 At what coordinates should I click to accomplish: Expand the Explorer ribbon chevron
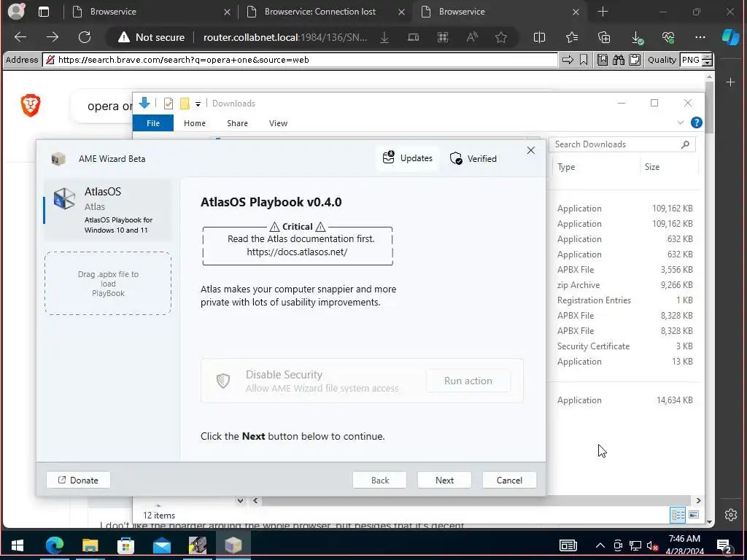point(681,122)
